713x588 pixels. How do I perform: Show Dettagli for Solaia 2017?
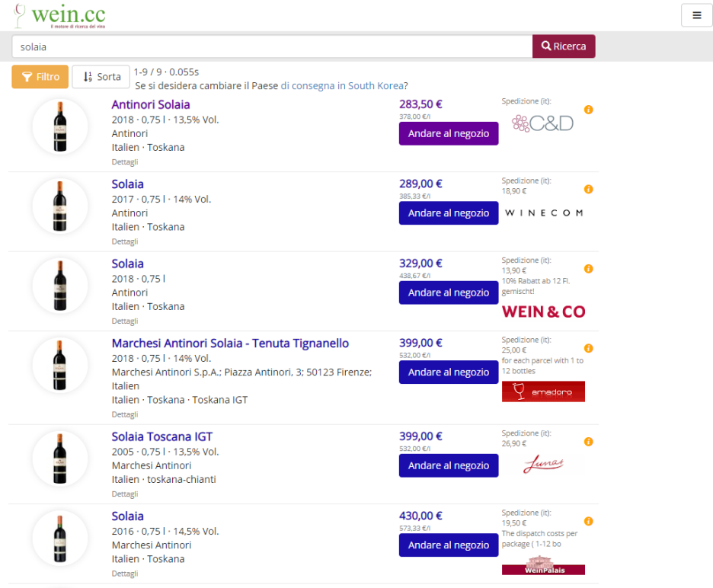pos(125,241)
